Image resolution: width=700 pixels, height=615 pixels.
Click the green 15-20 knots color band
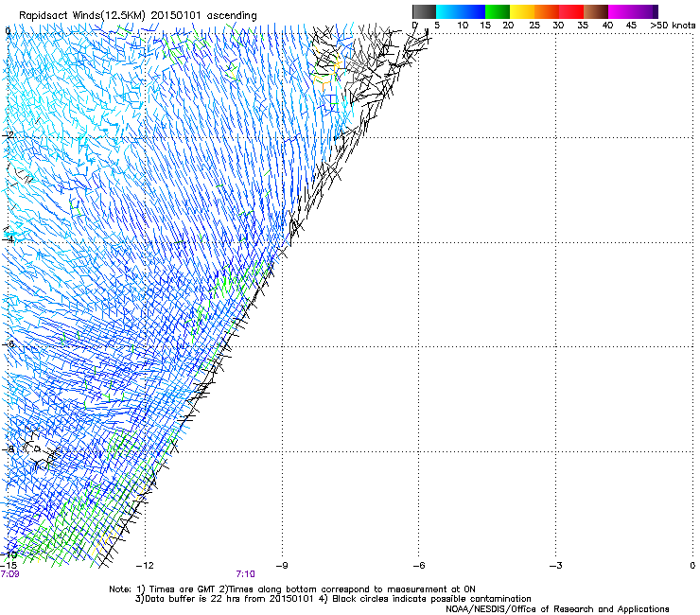point(498,11)
